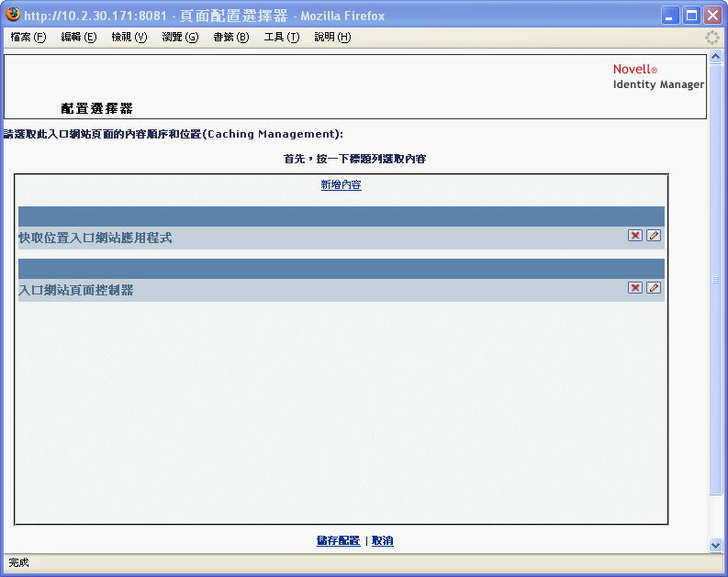Remove the 入口網站頁面控制器 portlet

click(x=634, y=287)
